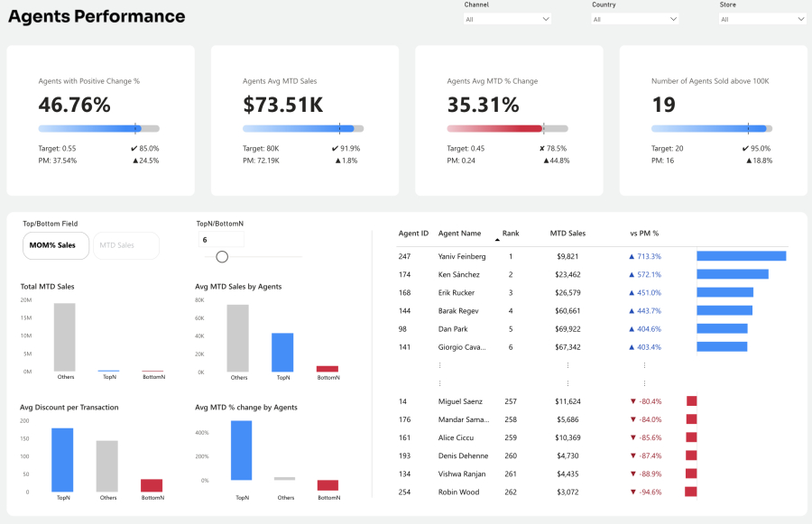Click the red down triangle beside -94.6%
The image size is (812, 524).
click(632, 492)
